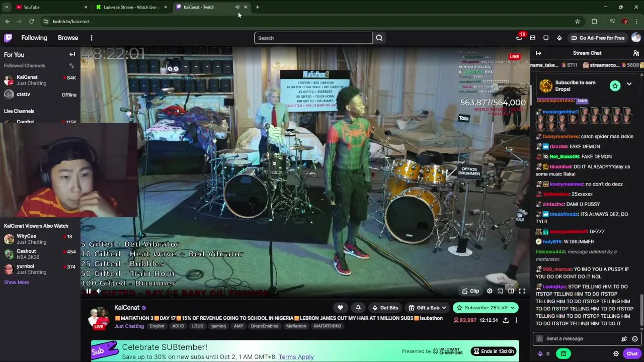This screenshot has width=644, height=362.
Task: Open the browser extensions puzzle icon
Action: coord(595,21)
